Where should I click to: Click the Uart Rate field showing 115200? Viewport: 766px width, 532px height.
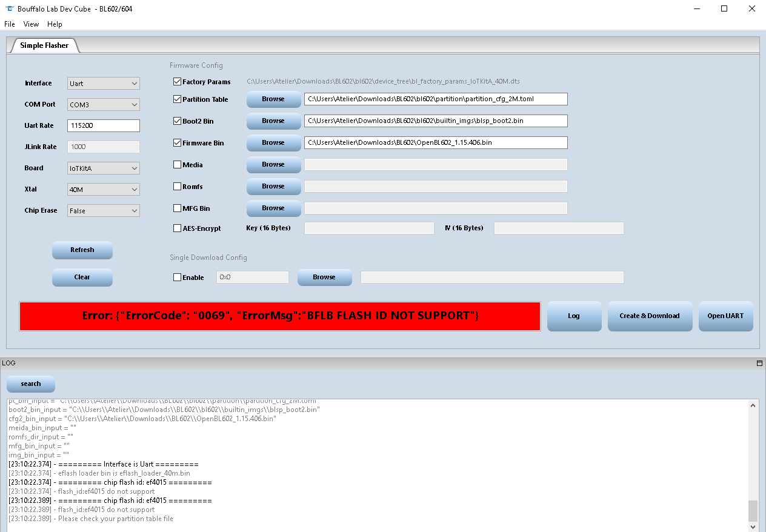tap(104, 125)
